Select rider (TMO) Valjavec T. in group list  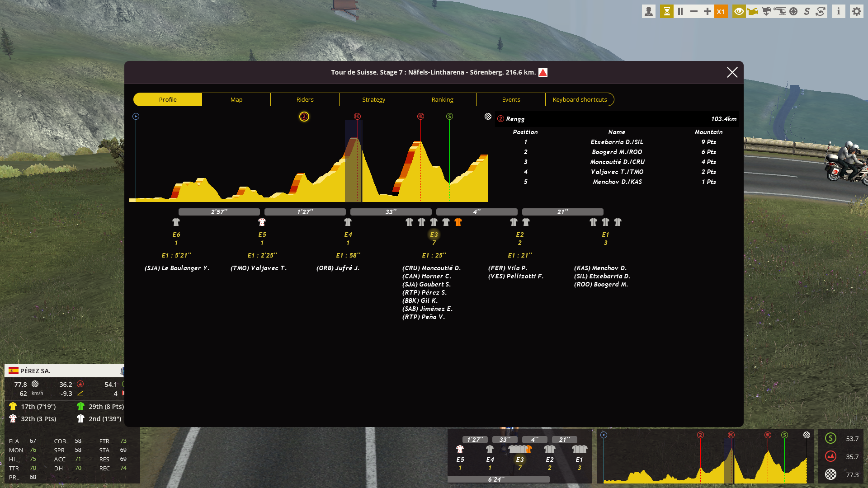point(259,268)
